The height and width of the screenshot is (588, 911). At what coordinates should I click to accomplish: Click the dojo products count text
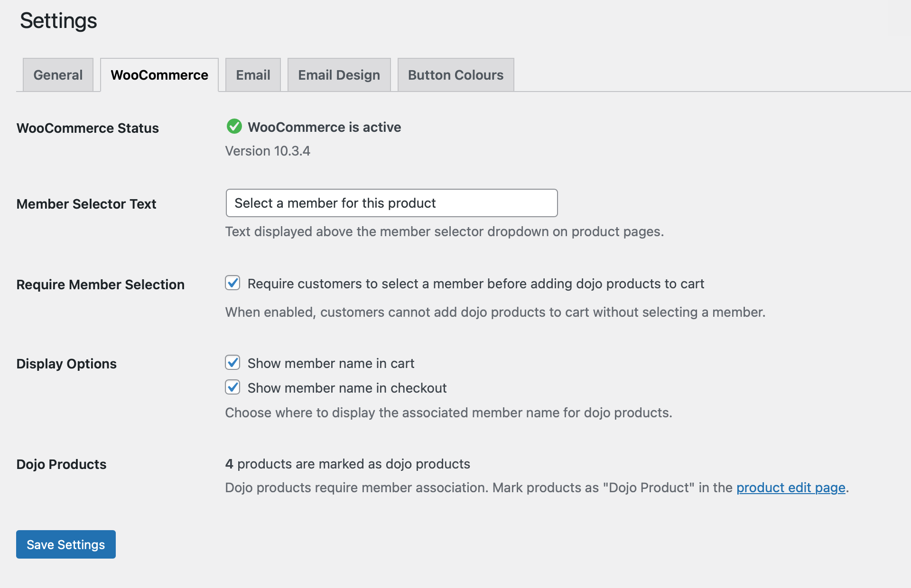(x=347, y=464)
